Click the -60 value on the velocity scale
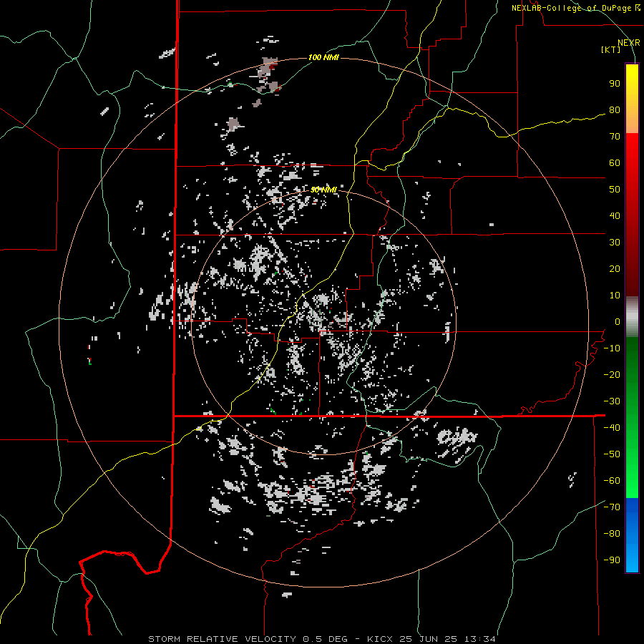 click(612, 481)
